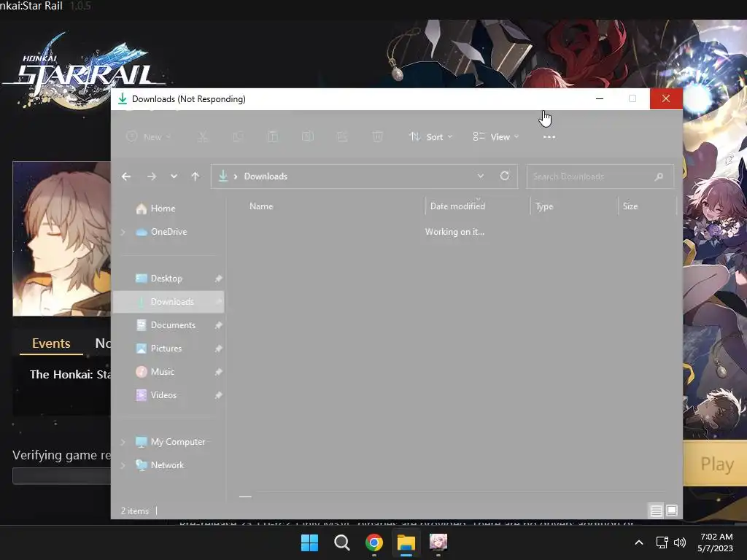Click the Cut scissors icon in toolbar
747x560 pixels.
tap(203, 137)
